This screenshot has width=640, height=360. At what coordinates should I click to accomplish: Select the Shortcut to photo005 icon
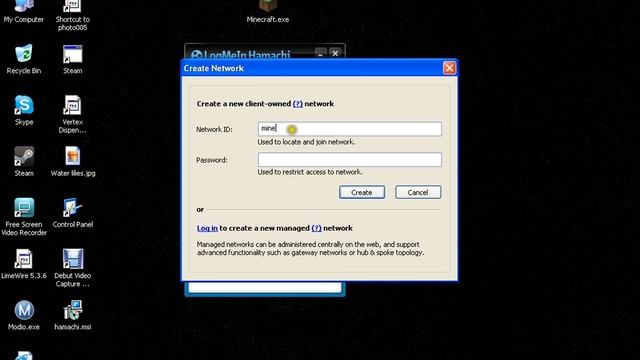point(72,6)
